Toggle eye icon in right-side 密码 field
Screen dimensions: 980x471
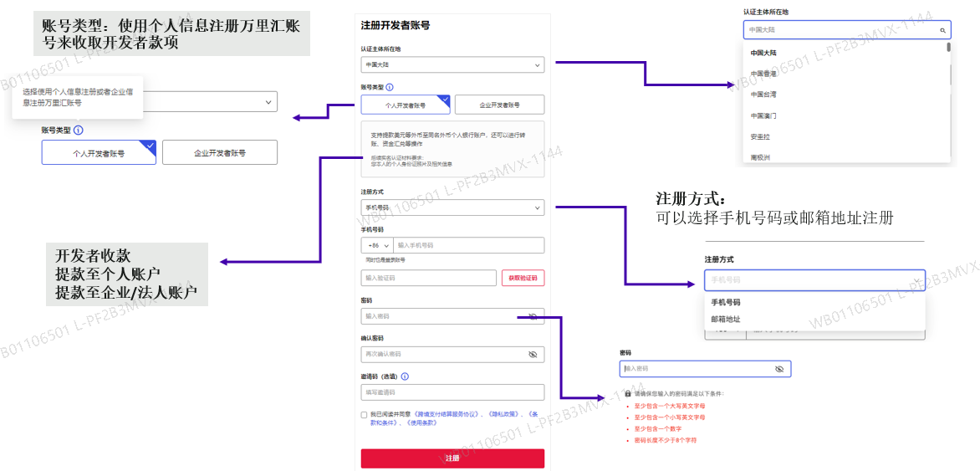[x=778, y=369]
